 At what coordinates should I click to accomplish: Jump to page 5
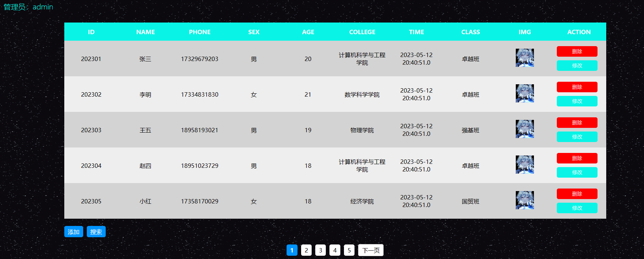pos(349,250)
